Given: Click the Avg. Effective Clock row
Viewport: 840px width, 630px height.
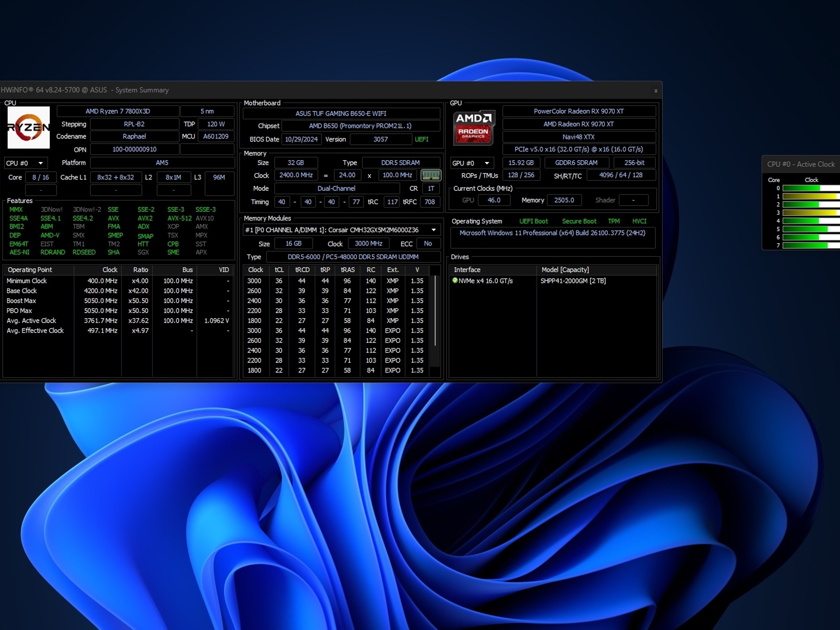Looking at the screenshot, I should 35,331.
